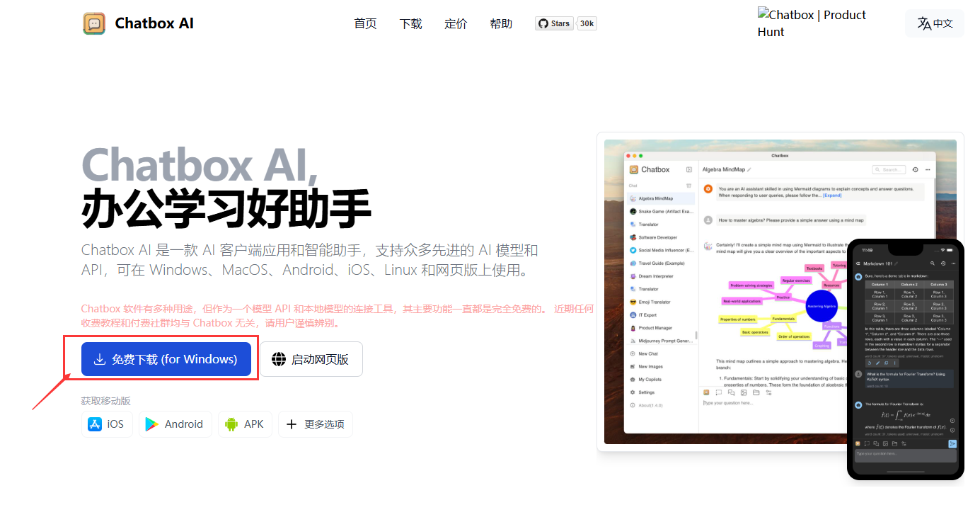Open the 帮助 nav item
980x505 pixels.
[x=501, y=23]
